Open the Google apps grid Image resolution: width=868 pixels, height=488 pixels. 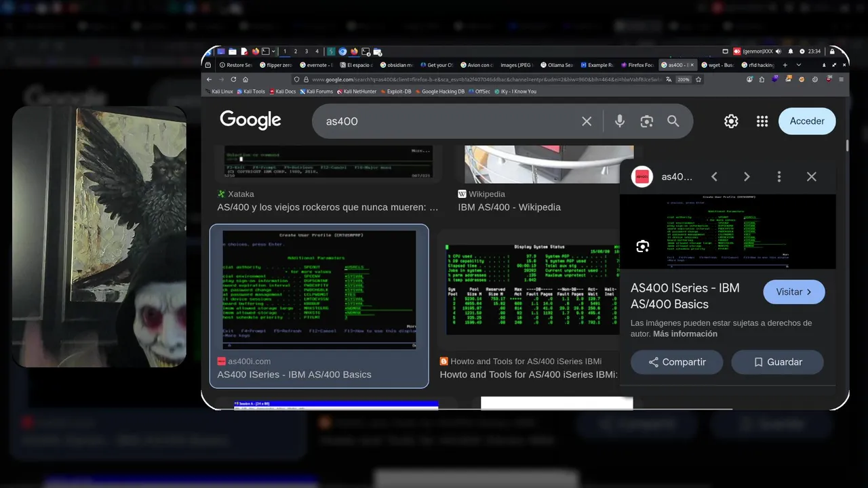pyautogui.click(x=762, y=121)
